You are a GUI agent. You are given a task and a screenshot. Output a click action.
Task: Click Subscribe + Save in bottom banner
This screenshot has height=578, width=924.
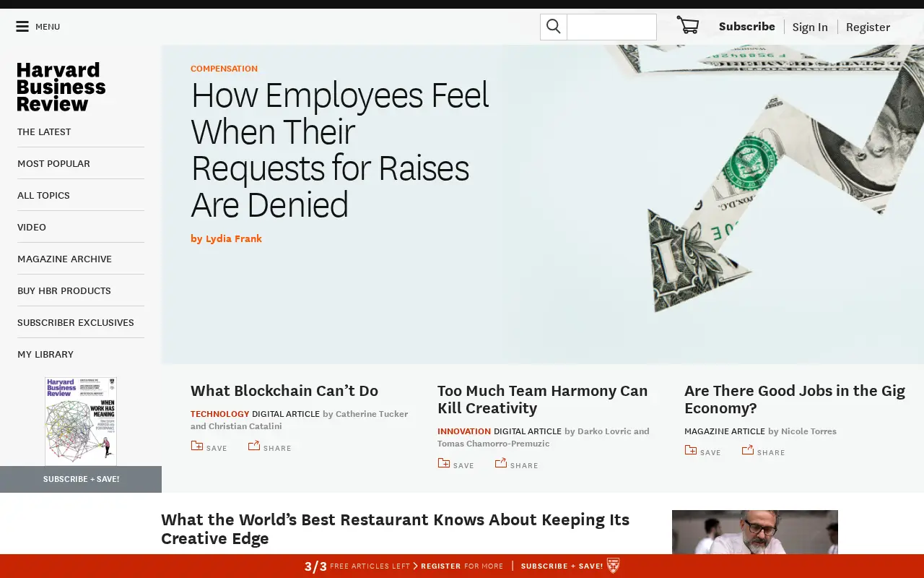[x=562, y=566]
